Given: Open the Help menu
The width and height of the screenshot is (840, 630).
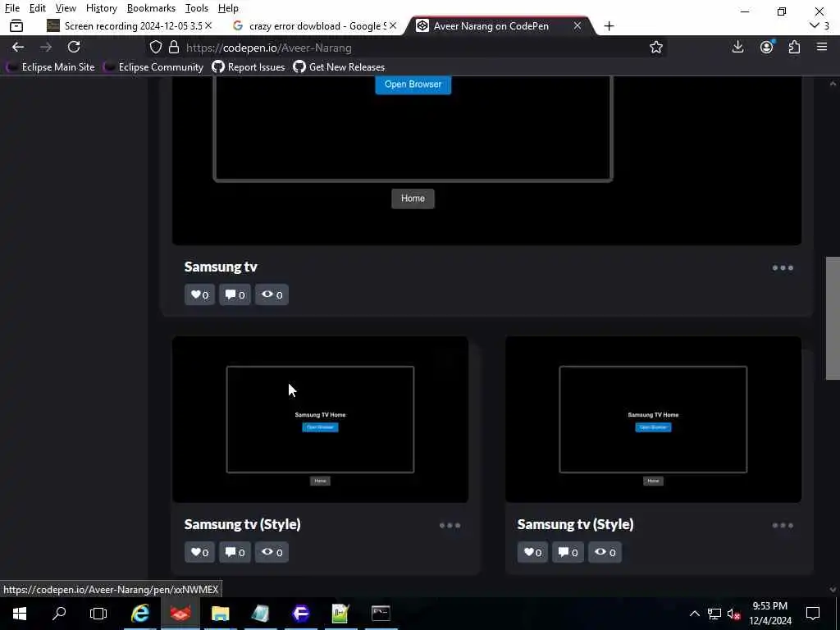Looking at the screenshot, I should [x=228, y=8].
